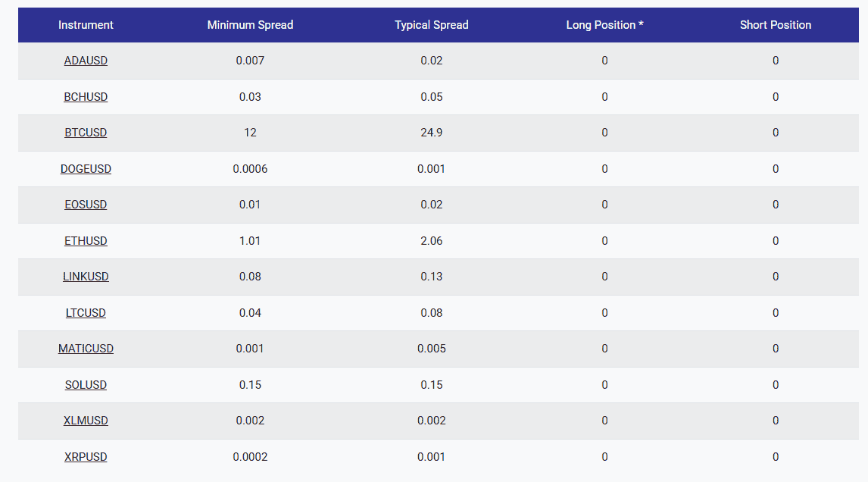
Task: Open the ADAUSD instrument page
Action: coord(86,61)
